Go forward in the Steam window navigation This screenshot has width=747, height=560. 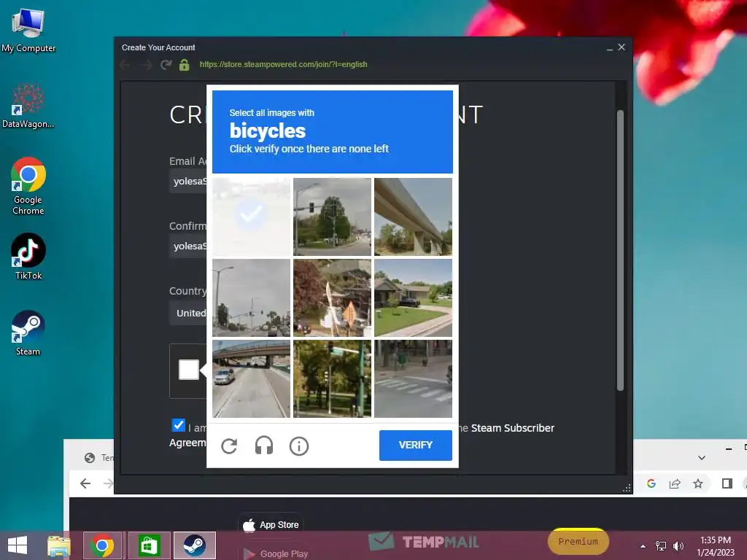pos(146,65)
